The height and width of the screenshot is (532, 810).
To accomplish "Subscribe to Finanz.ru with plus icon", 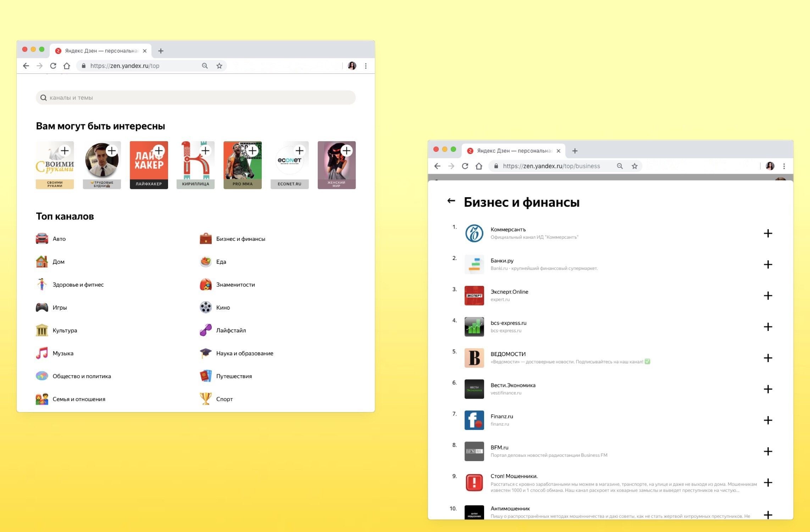I will [768, 420].
